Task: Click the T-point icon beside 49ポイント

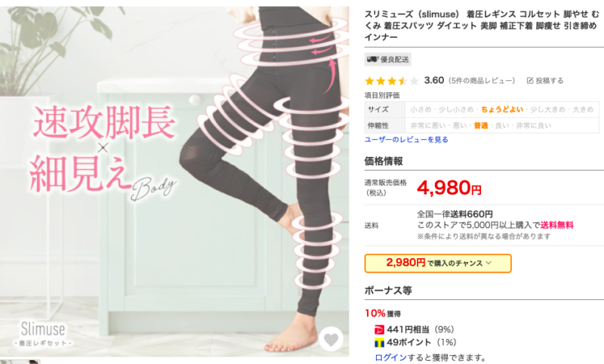Action: coord(380,342)
